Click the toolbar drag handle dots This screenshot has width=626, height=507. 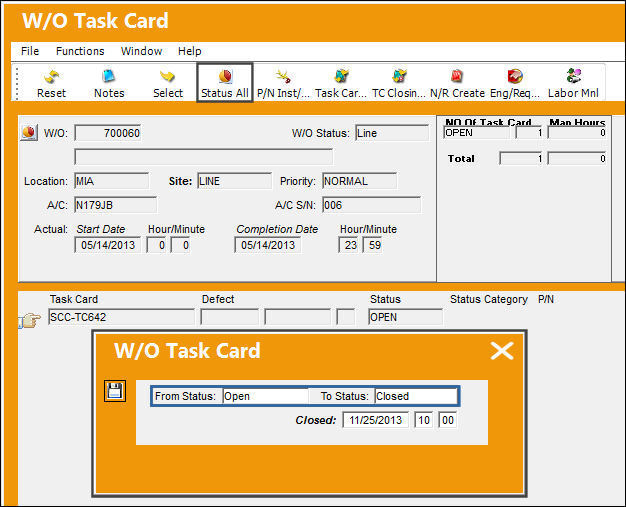pos(17,83)
